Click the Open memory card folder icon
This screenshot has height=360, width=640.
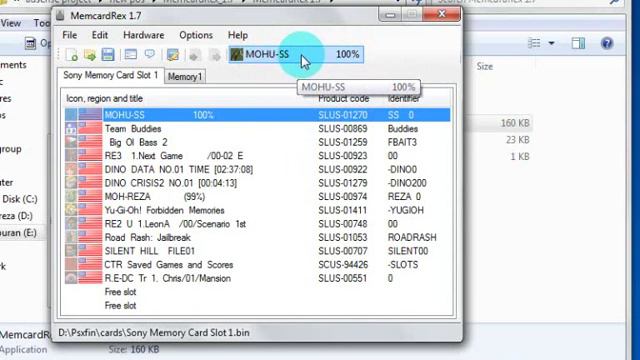(90, 55)
